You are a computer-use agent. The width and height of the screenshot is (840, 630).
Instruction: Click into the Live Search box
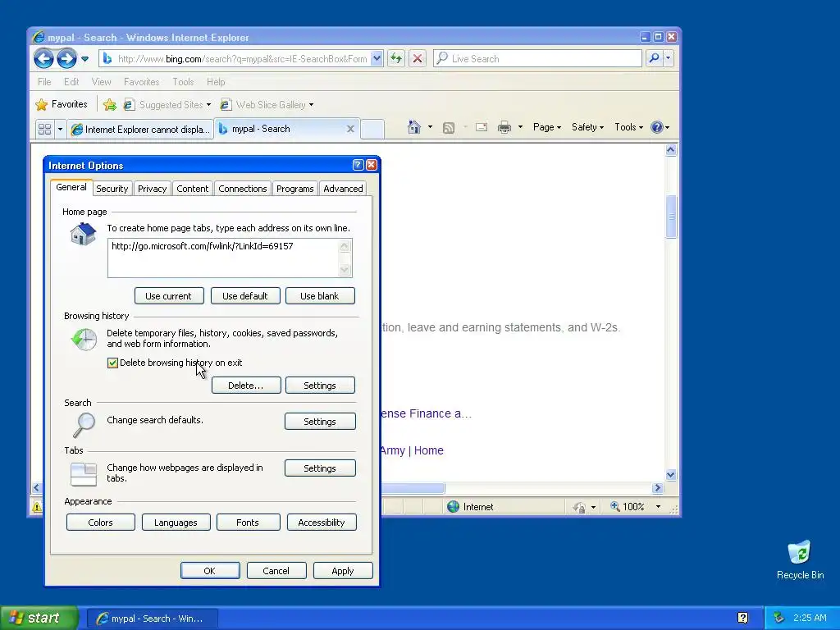click(537, 58)
